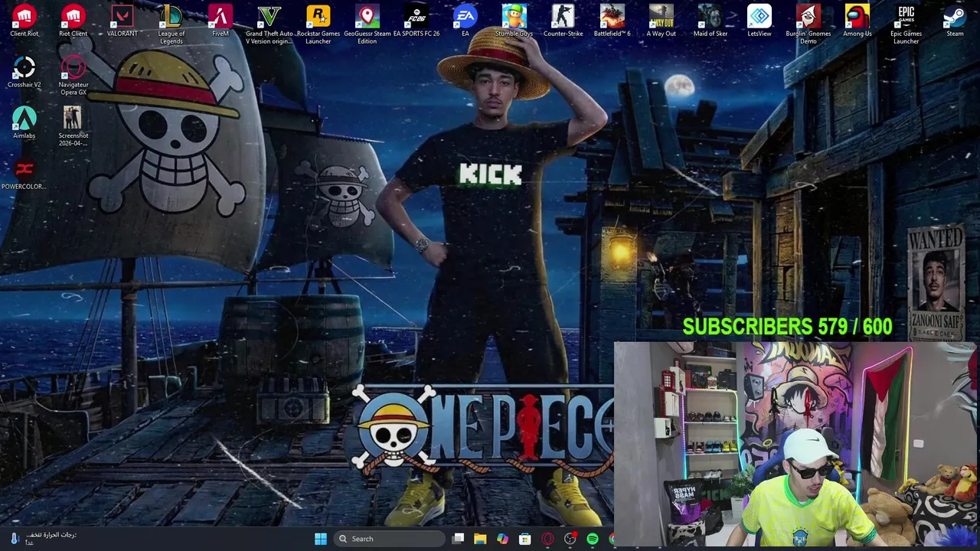The height and width of the screenshot is (551, 980).
Task: Launch Among Us from the desktop
Action: 857,21
